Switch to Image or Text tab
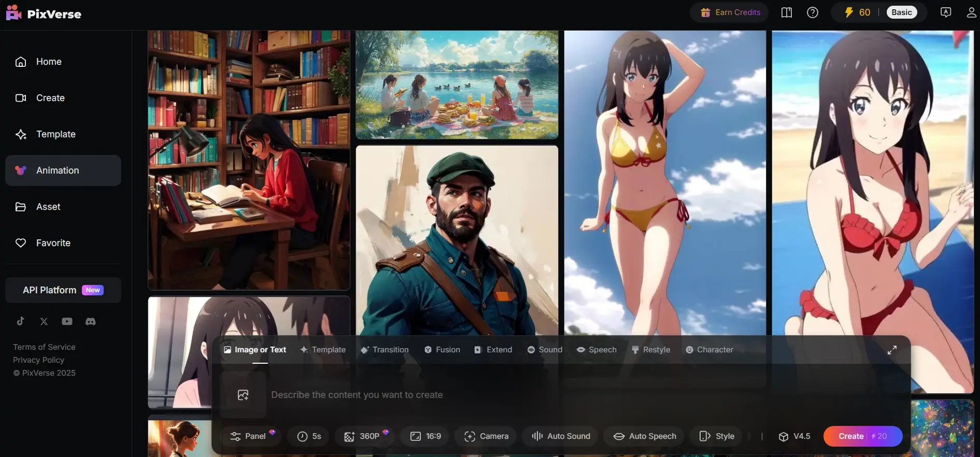Viewport: 980px width, 457px height. coord(255,350)
